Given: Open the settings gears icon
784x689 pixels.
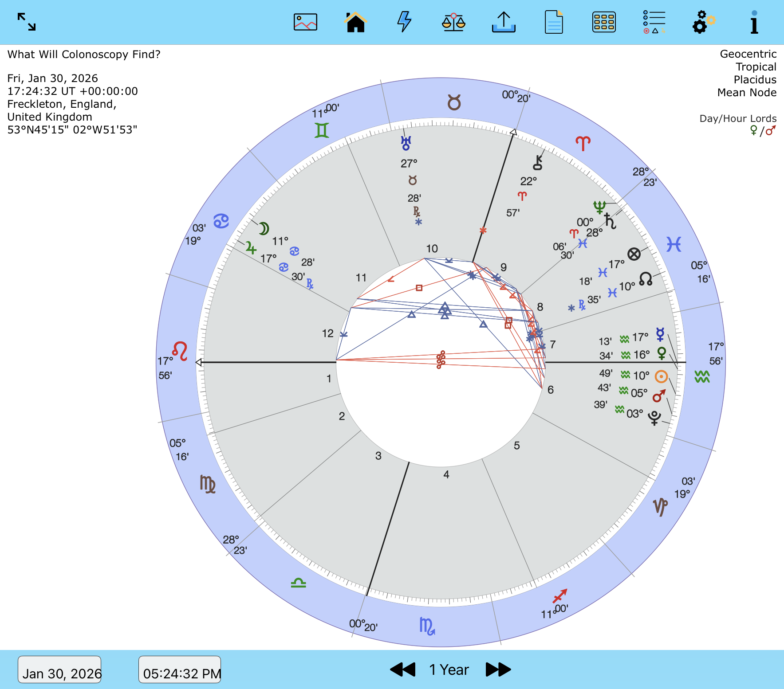Looking at the screenshot, I should (703, 22).
